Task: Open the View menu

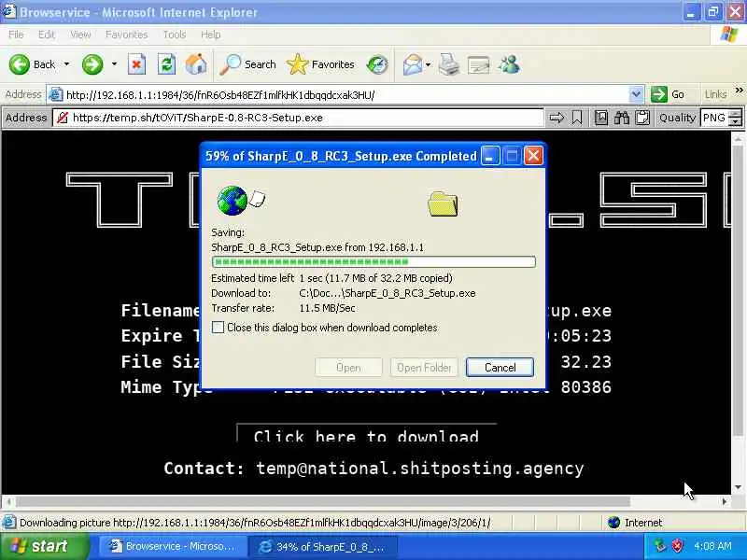Action: 80,35
